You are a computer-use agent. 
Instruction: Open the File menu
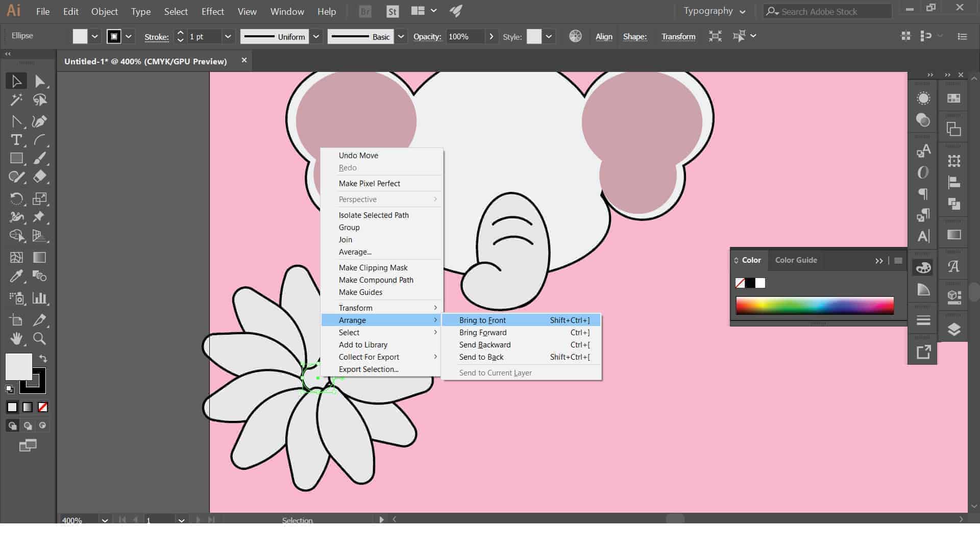point(43,11)
